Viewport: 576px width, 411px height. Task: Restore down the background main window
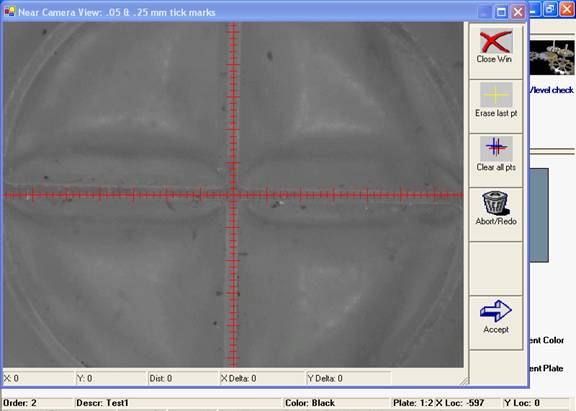coord(550,9)
